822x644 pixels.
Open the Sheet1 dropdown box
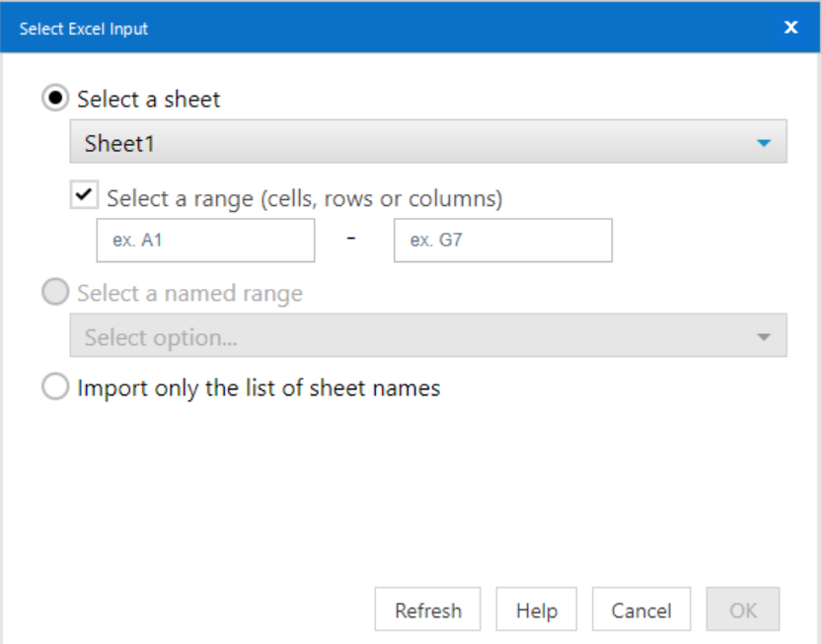414,143
